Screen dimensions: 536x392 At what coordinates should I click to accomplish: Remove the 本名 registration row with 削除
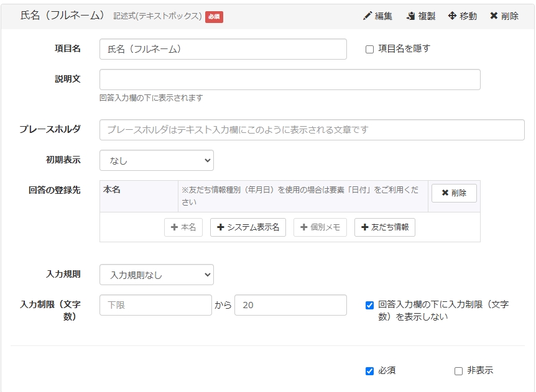pyautogui.click(x=454, y=193)
